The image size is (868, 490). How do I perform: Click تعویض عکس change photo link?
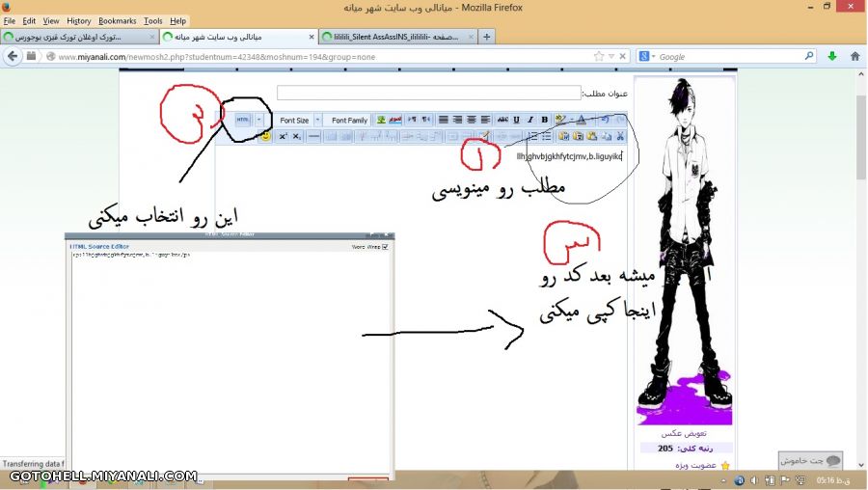(684, 433)
